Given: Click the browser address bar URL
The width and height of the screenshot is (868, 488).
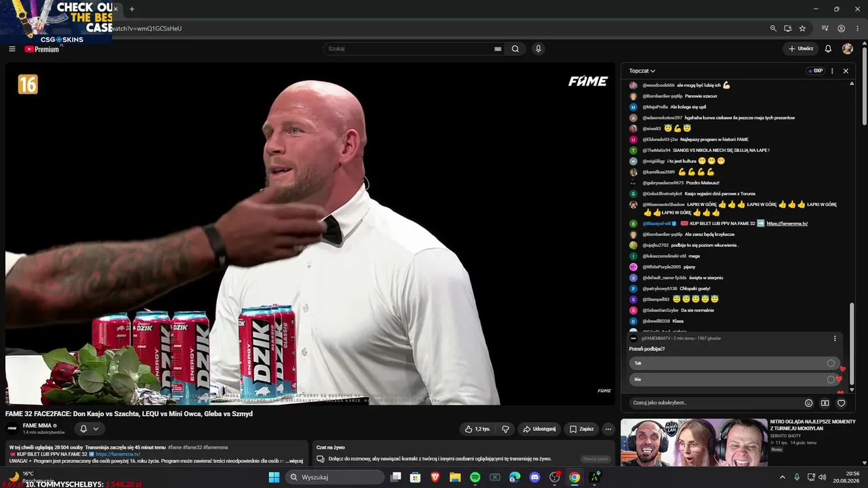Looking at the screenshot, I should tap(146, 28).
